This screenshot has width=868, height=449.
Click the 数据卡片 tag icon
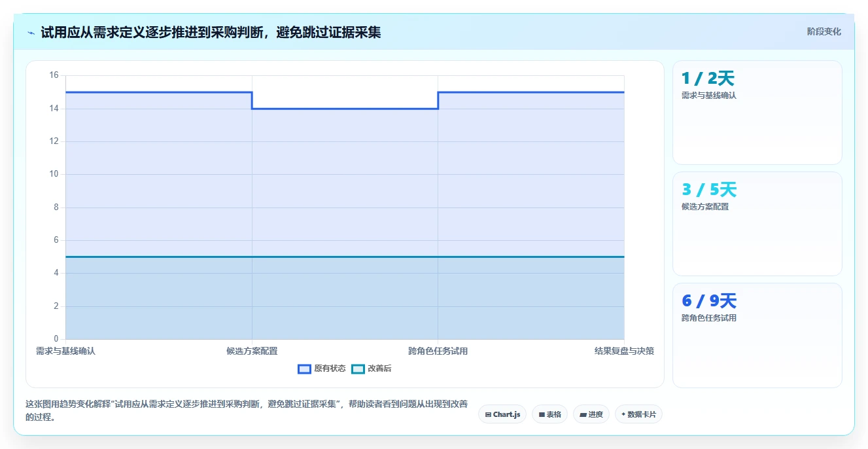click(623, 414)
